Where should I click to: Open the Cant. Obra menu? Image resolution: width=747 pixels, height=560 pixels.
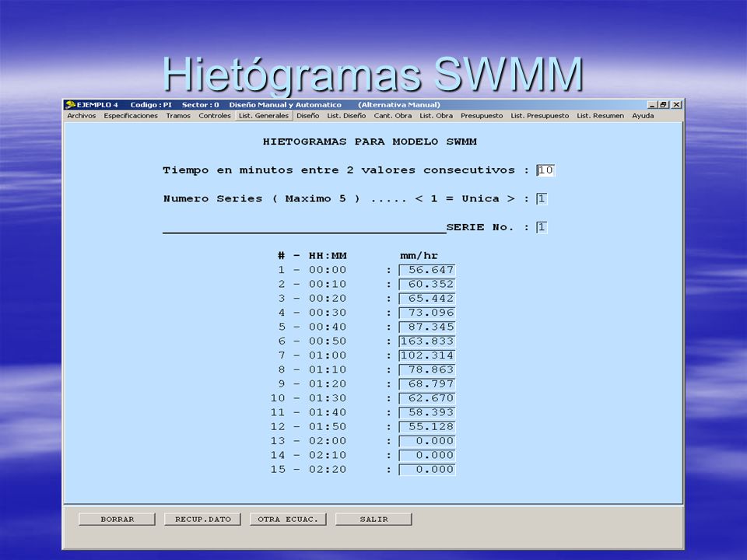click(x=392, y=116)
